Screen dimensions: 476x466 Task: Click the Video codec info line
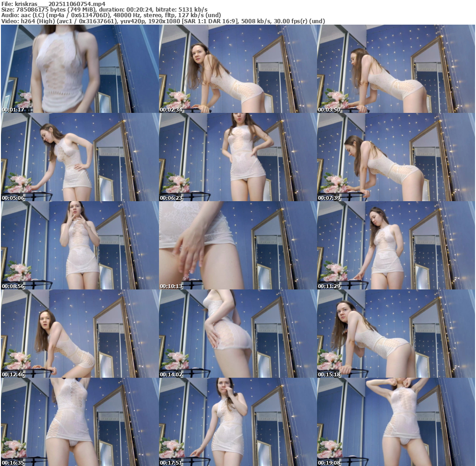(163, 21)
